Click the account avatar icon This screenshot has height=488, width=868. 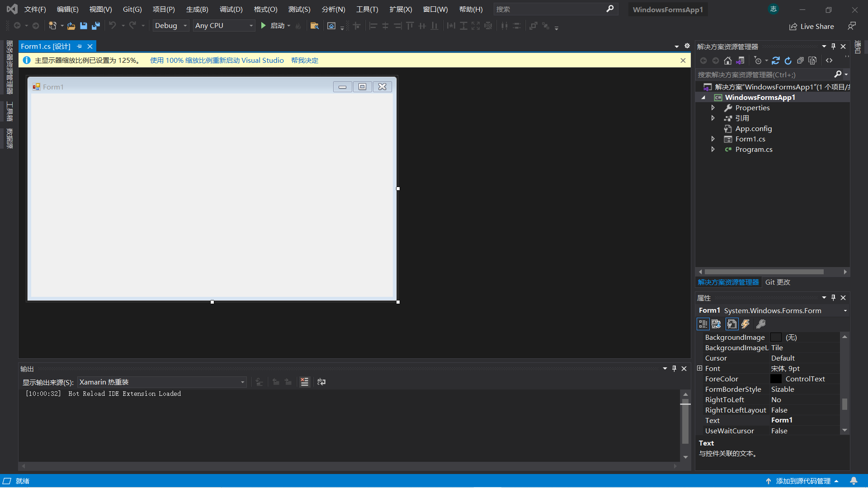tap(774, 9)
